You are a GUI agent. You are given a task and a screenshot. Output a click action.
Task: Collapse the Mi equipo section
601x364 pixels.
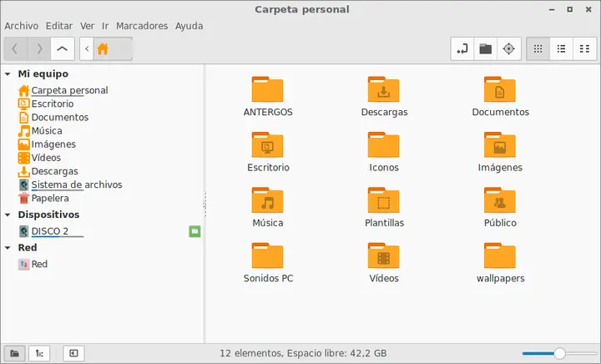coord(8,74)
